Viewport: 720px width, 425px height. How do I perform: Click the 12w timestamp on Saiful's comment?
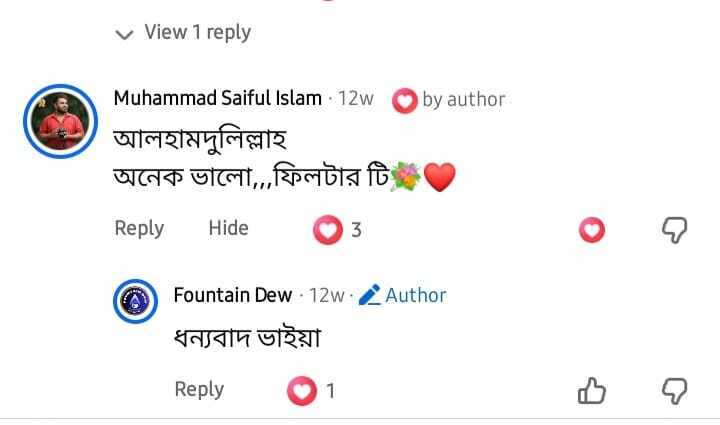click(356, 99)
